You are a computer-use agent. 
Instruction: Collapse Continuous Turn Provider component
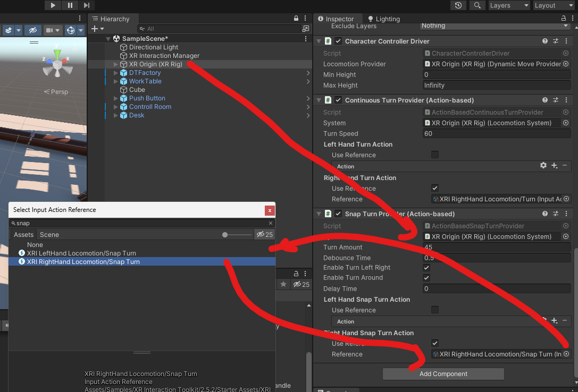point(319,100)
